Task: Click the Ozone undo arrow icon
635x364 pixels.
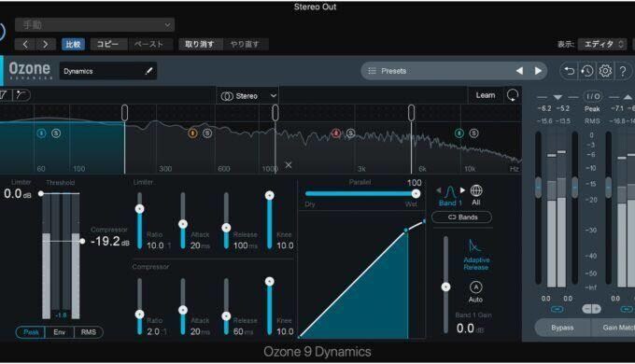Action: (570, 71)
